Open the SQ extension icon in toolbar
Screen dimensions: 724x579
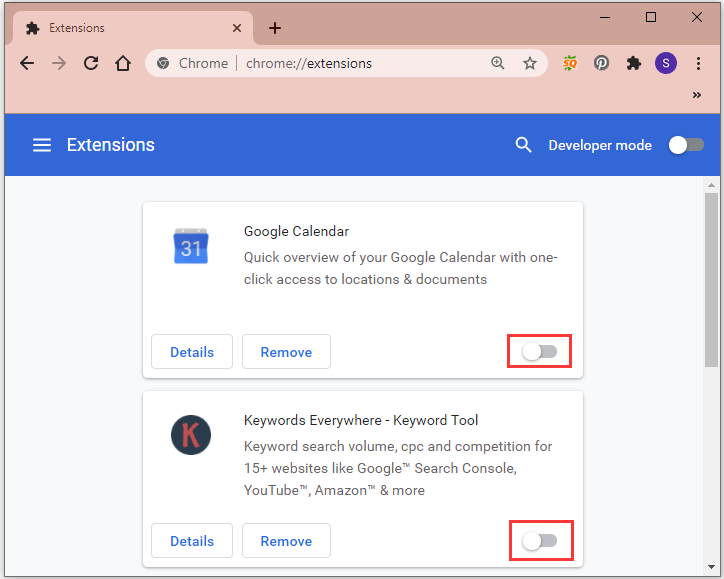(x=570, y=63)
